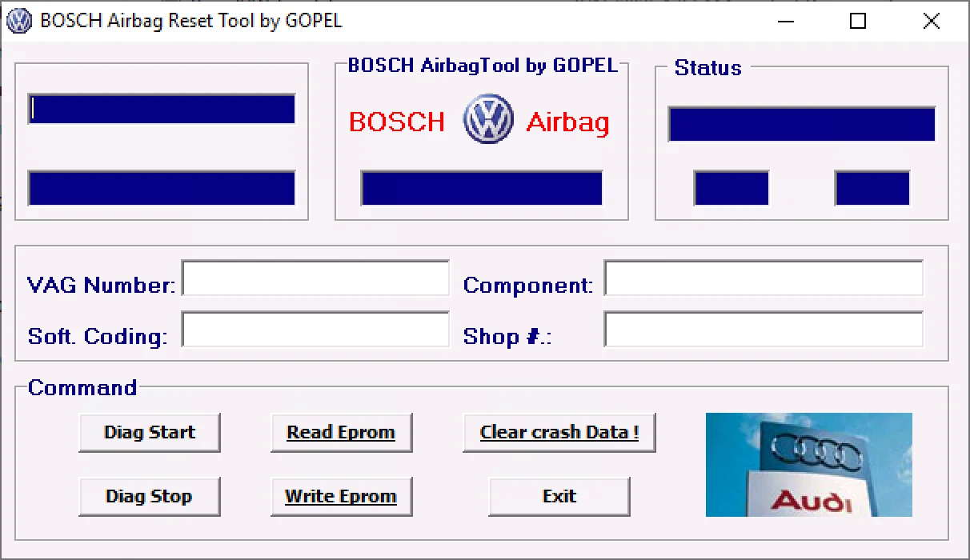
Task: Click Clear crash Data! button
Action: (559, 432)
